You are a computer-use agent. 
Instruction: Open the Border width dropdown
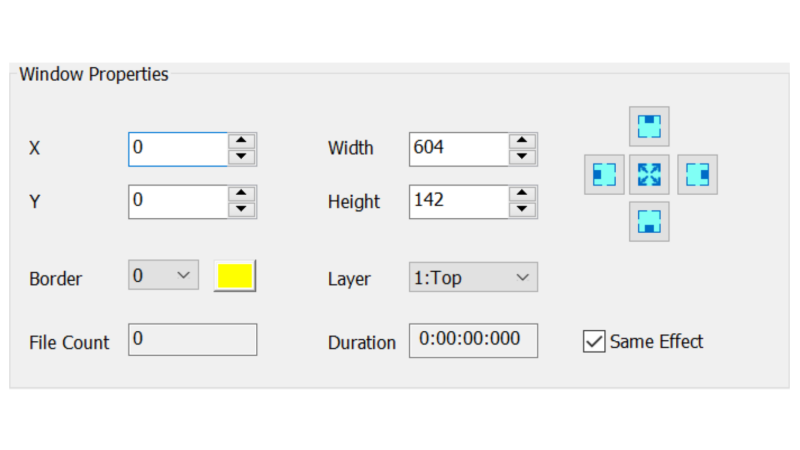click(163, 276)
